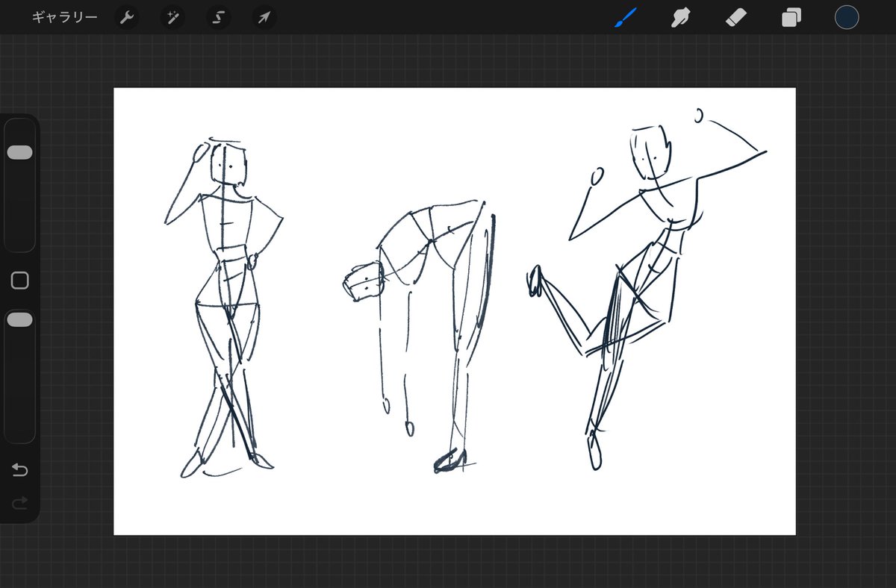The image size is (896, 588).
Task: Open the Actions wrench menu
Action: [127, 17]
